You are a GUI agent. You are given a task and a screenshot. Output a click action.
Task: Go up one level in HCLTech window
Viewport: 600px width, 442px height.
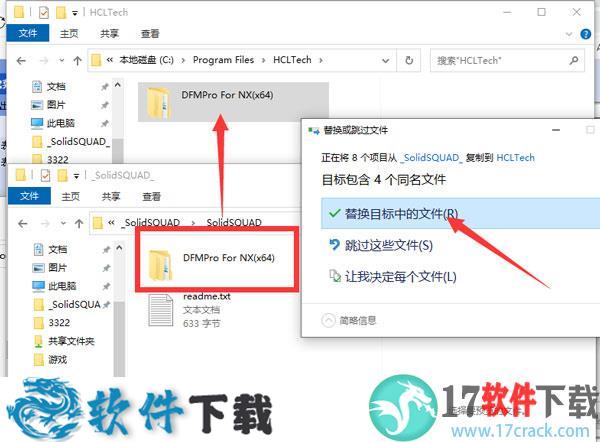(77, 60)
